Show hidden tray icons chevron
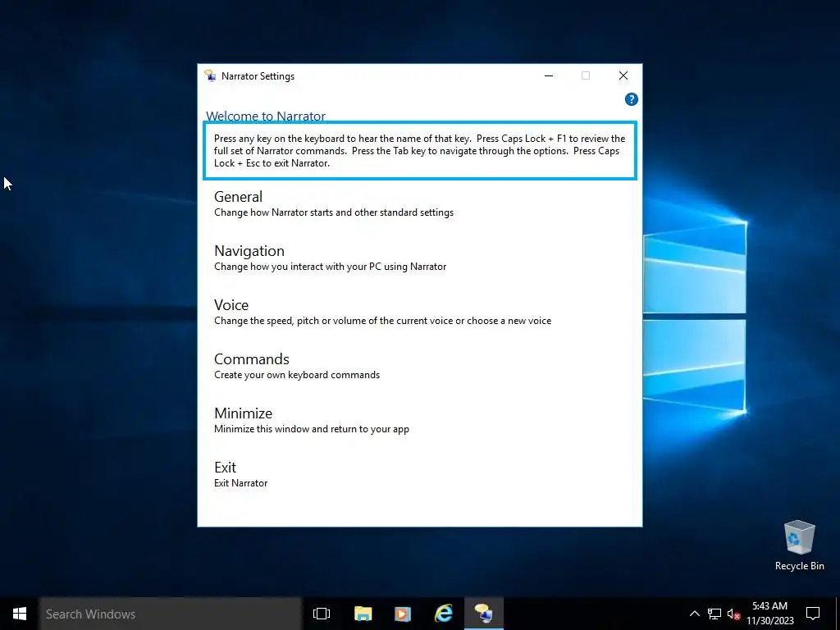 tap(694, 614)
